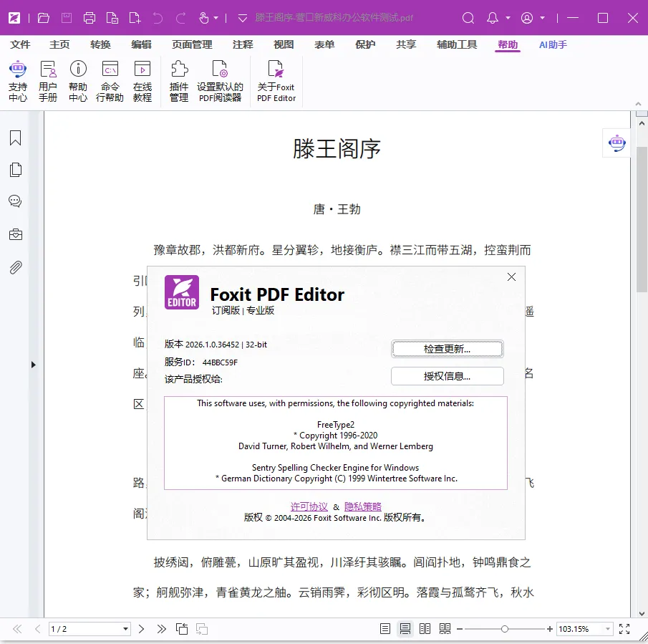Viewport: 648px width, 644px height.
Task: Open 命令行帮助 command line help
Action: coord(110,81)
